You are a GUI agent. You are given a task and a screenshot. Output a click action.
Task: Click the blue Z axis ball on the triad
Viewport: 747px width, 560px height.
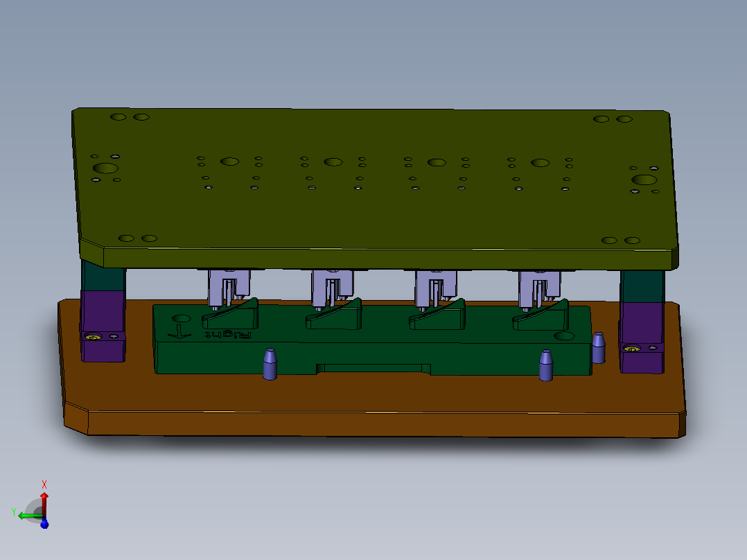pyautogui.click(x=44, y=524)
